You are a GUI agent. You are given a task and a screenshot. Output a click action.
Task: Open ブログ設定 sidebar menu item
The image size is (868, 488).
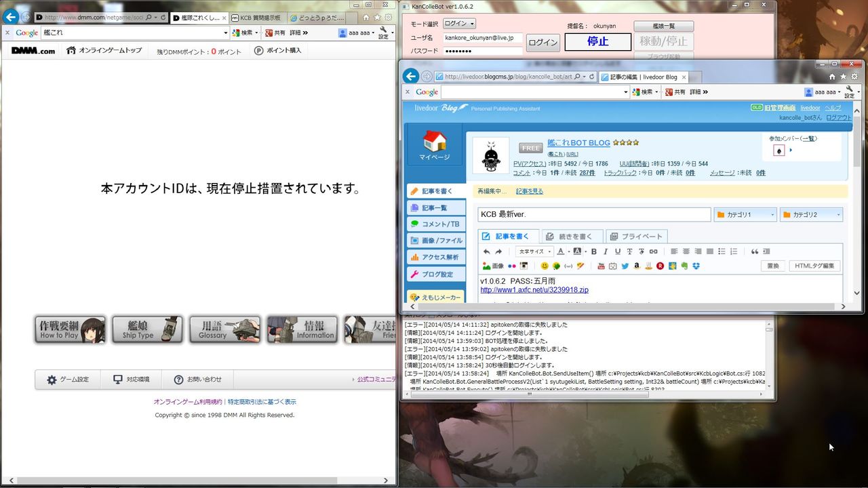pos(437,274)
